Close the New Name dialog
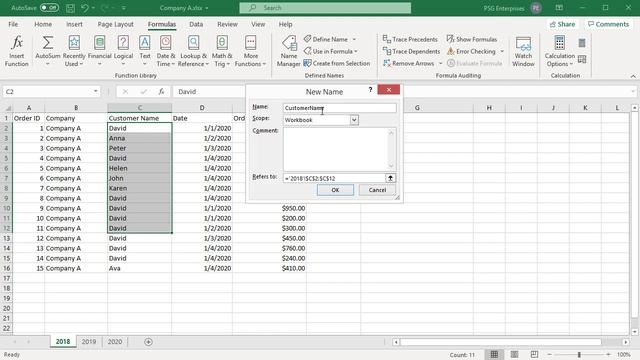 coord(389,89)
